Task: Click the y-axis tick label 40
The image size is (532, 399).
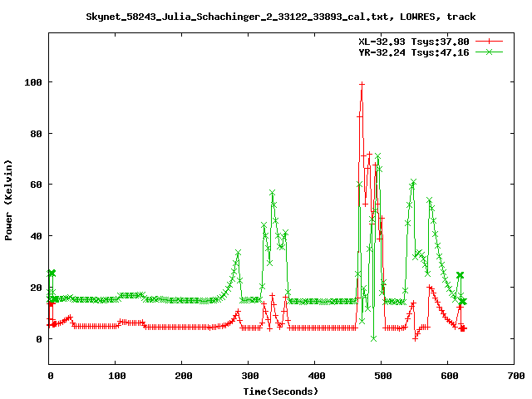Action: tap(36, 236)
